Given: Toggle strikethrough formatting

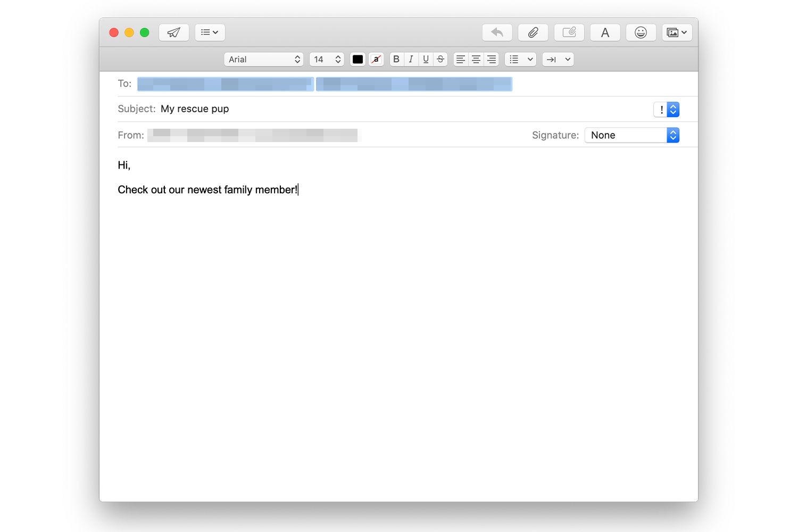Looking at the screenshot, I should click(440, 60).
